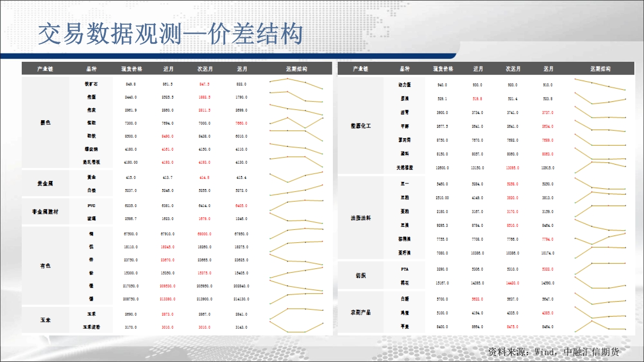The image size is (644, 362).
Task: Click near-month value 7694.0
Action: 168,123
